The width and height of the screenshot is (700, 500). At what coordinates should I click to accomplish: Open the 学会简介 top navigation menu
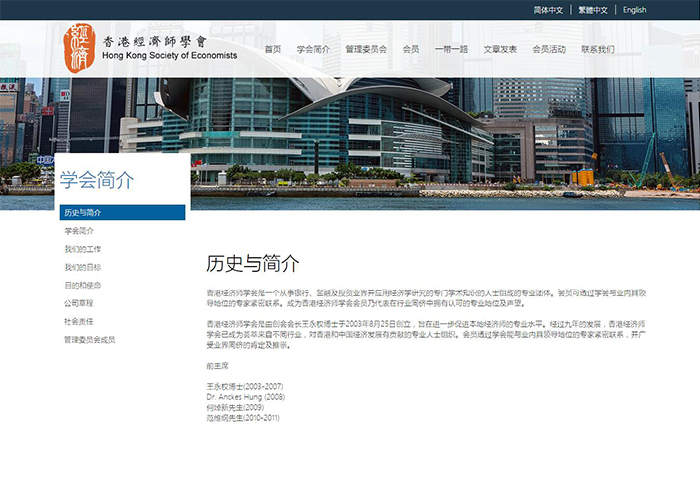[313, 49]
